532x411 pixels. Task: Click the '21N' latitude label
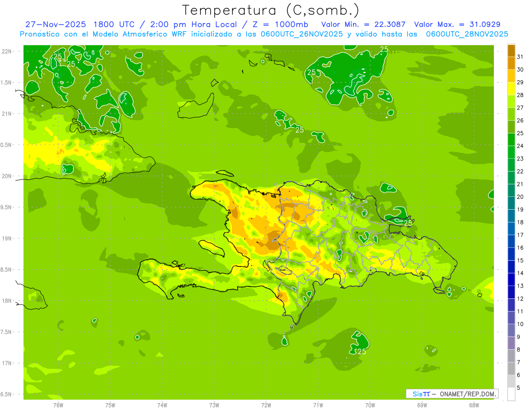[7, 114]
